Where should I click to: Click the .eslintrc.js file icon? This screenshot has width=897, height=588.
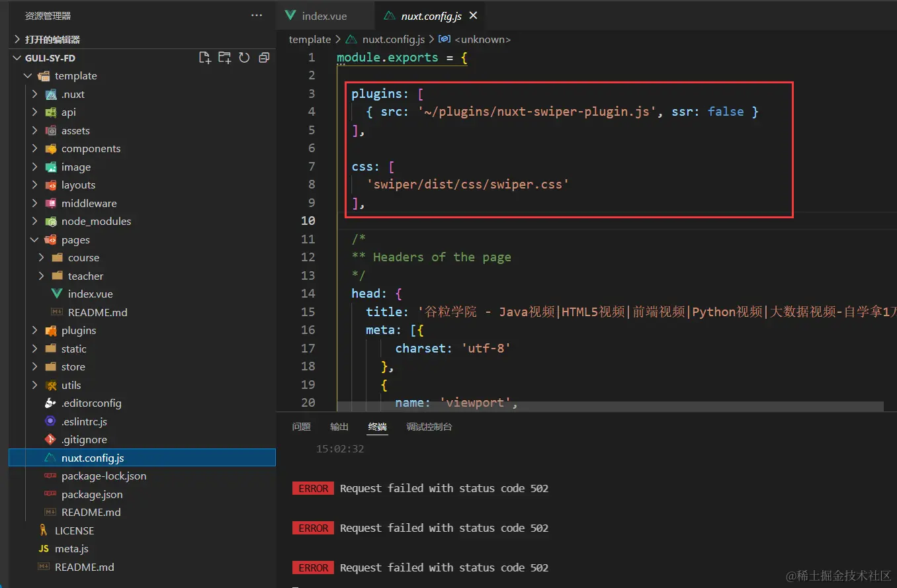(x=50, y=421)
